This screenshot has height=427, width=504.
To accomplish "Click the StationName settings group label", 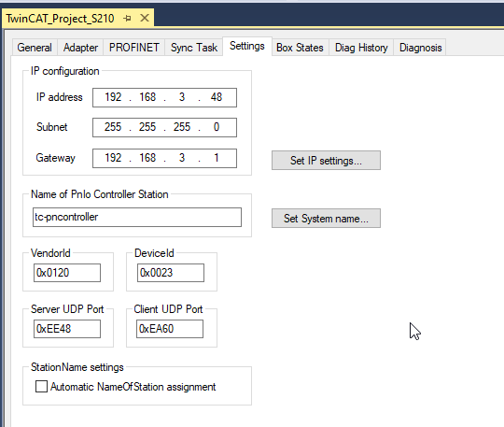I will tap(77, 367).
